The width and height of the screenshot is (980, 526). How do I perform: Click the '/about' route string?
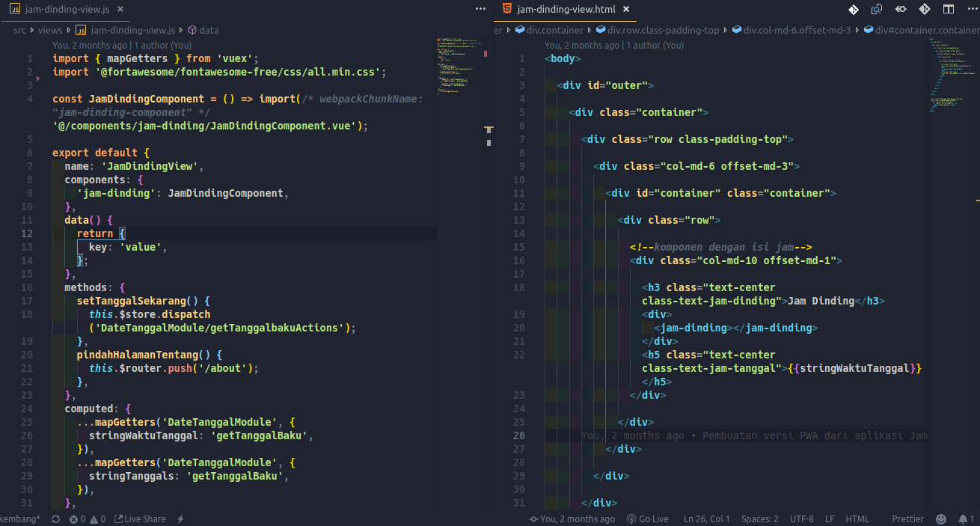click(221, 368)
